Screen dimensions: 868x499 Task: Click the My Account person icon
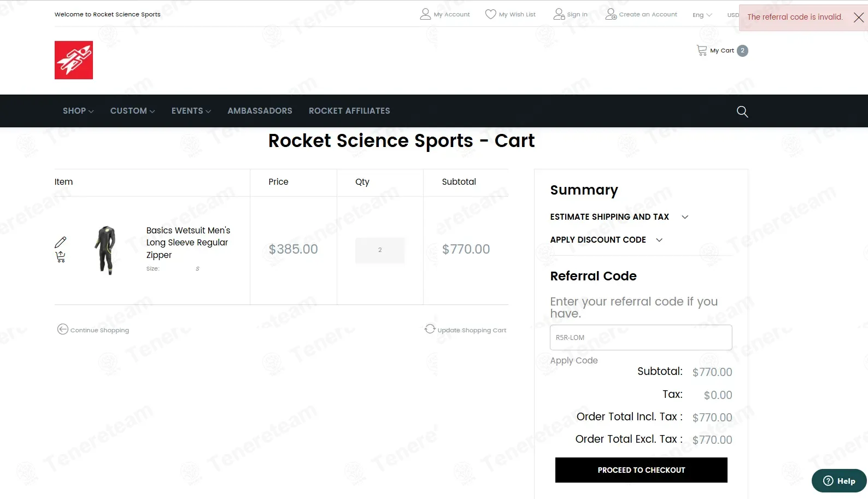(x=425, y=14)
